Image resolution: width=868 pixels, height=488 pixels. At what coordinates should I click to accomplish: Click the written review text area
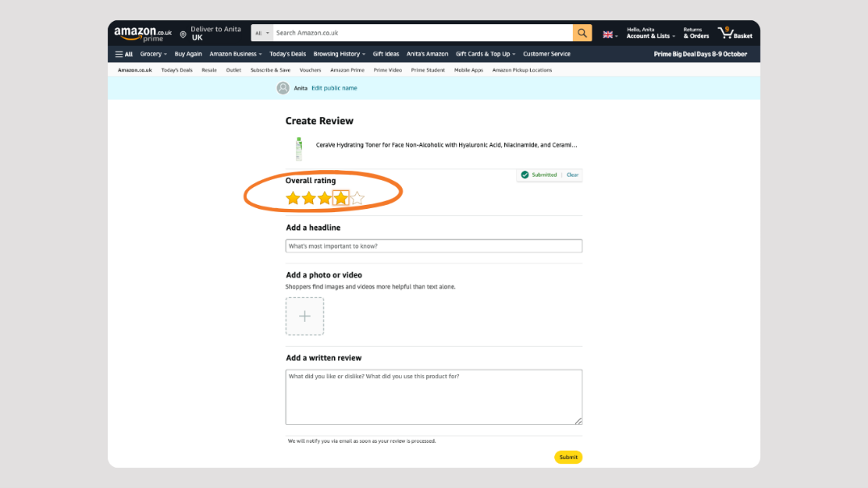pos(434,398)
